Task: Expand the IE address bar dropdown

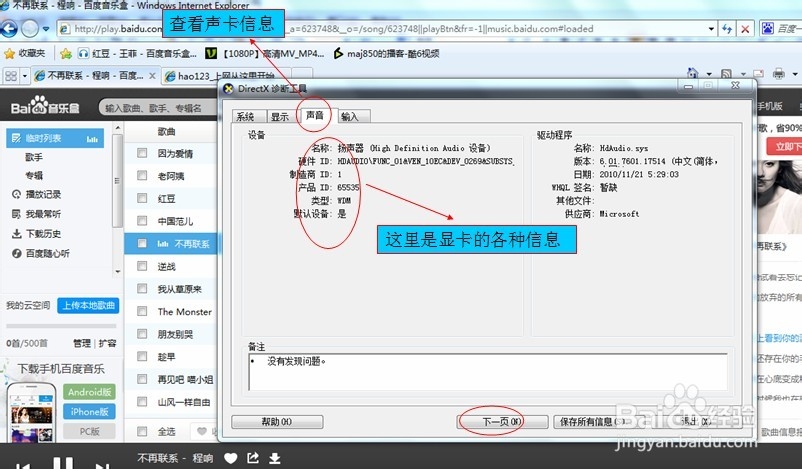Action: pos(711,29)
